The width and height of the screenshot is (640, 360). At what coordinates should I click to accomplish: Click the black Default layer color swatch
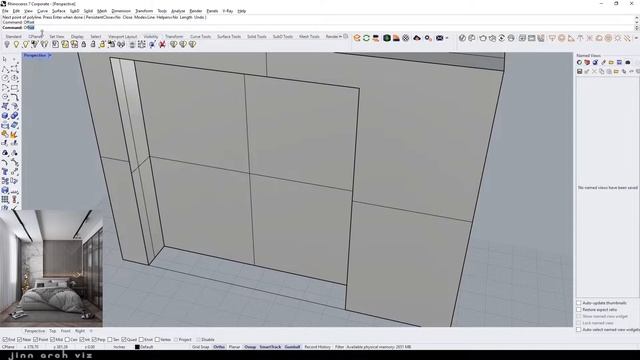[x=138, y=347]
